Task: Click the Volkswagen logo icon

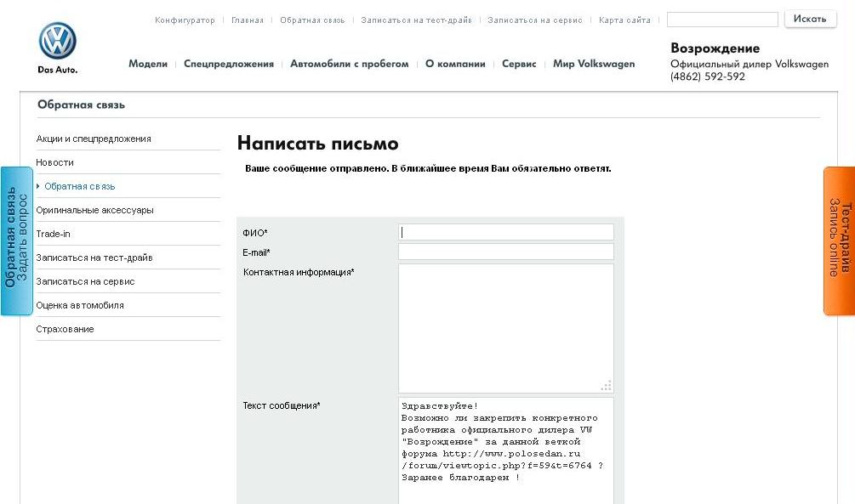Action: [x=58, y=42]
